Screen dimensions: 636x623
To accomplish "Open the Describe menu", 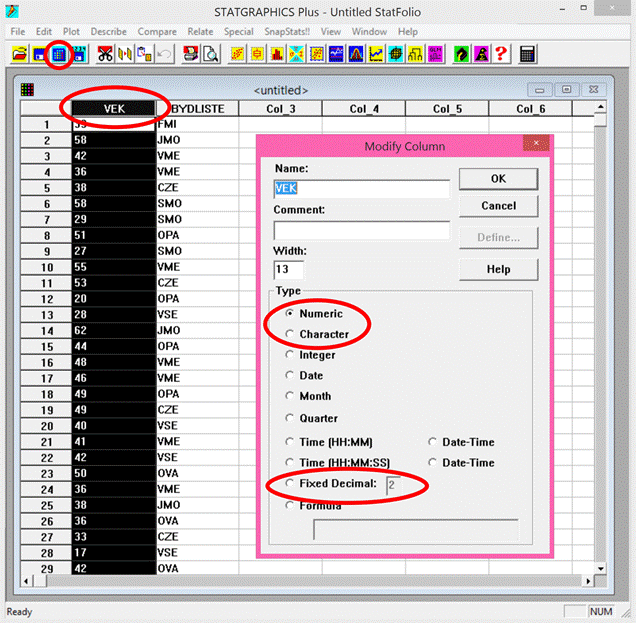I will (109, 32).
